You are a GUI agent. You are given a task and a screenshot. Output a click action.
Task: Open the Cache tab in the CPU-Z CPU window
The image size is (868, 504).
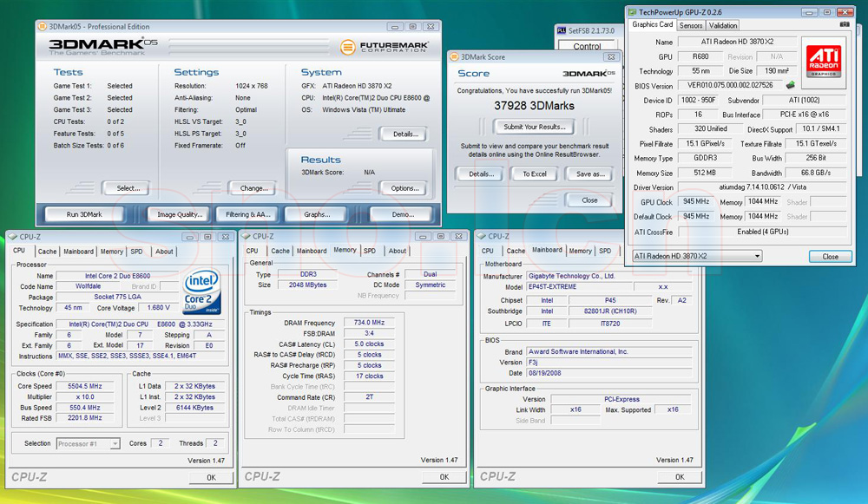pos(47,252)
